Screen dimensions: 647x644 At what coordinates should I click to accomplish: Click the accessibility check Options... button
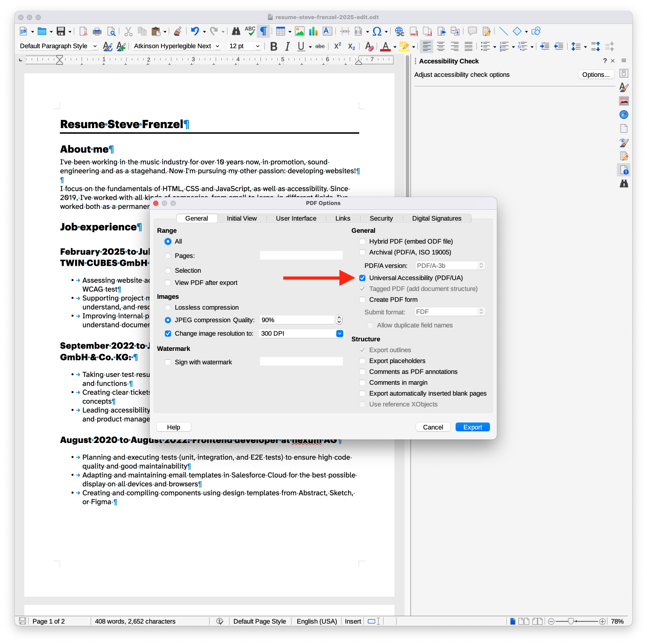pyautogui.click(x=596, y=75)
